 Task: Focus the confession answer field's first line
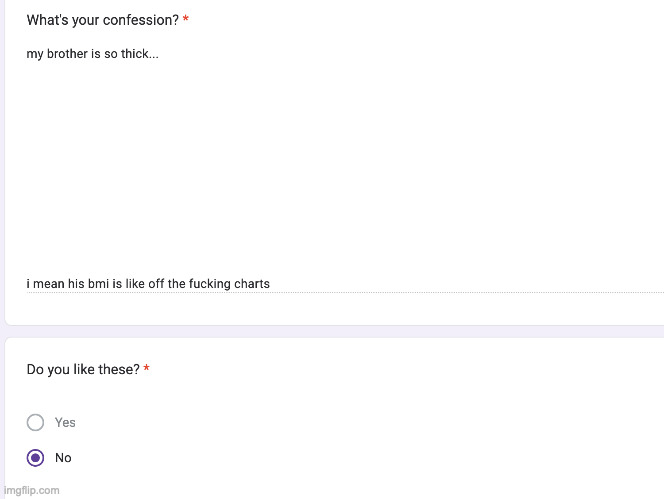92,54
